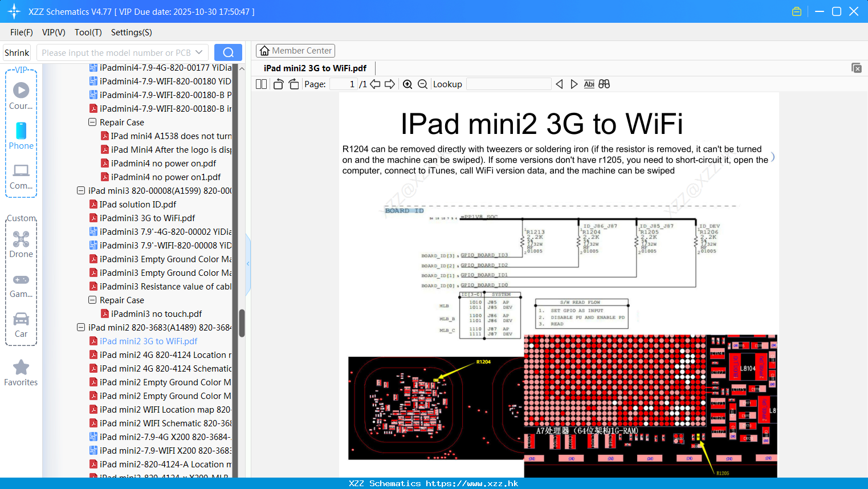This screenshot has height=489, width=868.
Task: Click the Shrink button
Action: pyautogui.click(x=17, y=52)
